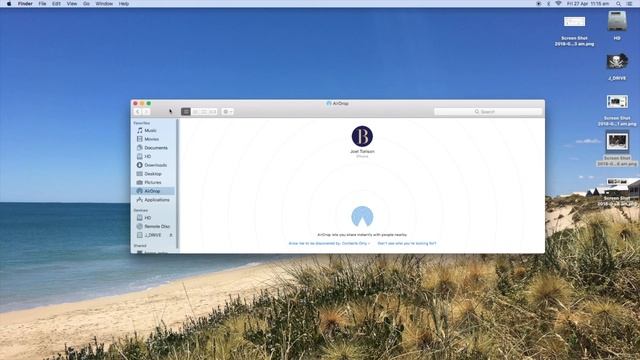This screenshot has width=640, height=360.
Task: Click "Don't see who you're looking for?" link
Action: click(407, 243)
